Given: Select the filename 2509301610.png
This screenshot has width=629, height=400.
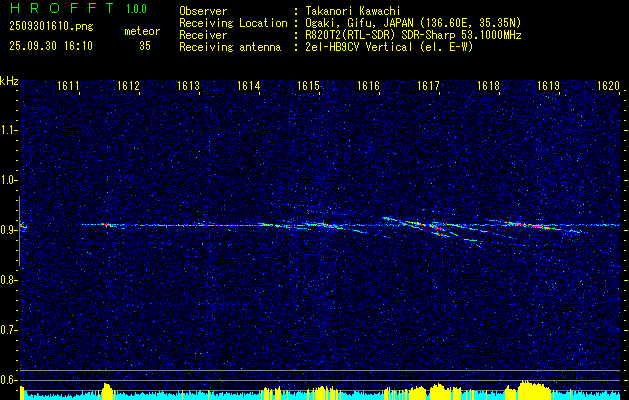Looking at the screenshot, I should pyautogui.click(x=51, y=27).
